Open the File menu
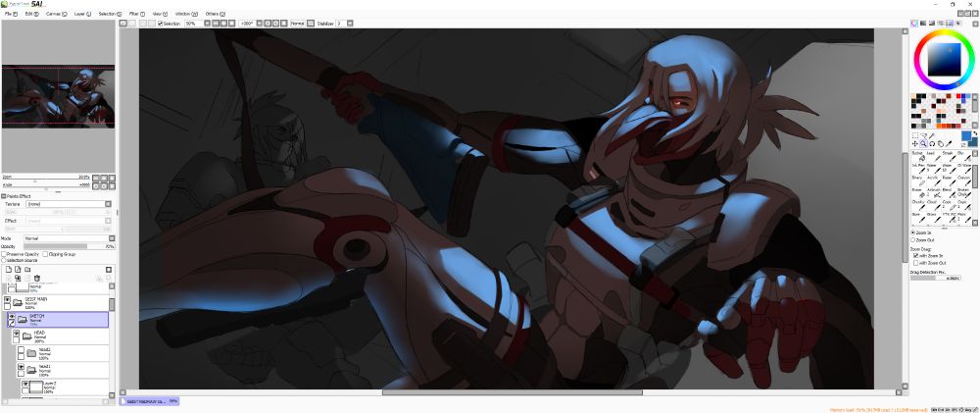 coord(11,13)
